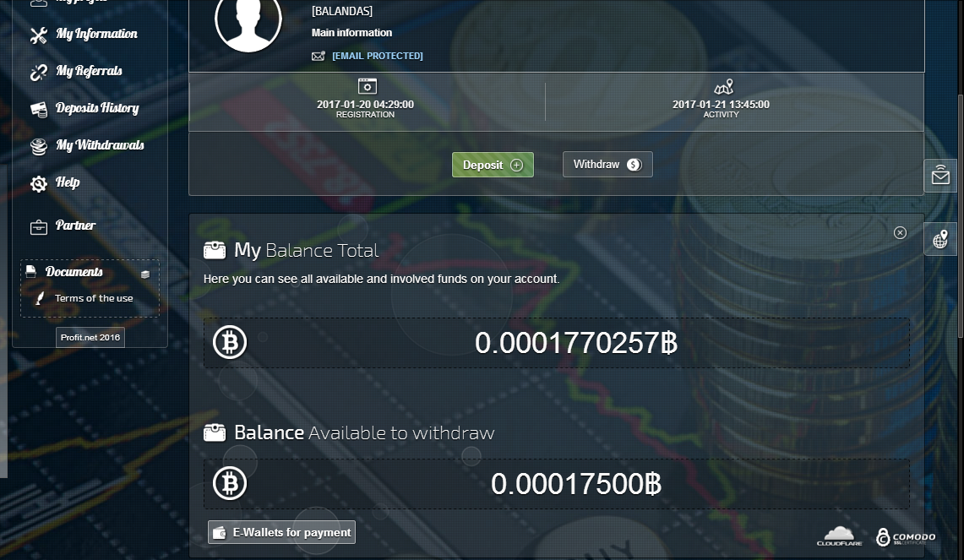This screenshot has width=964, height=560.
Task: Click the Terms of the use link
Action: tap(93, 298)
